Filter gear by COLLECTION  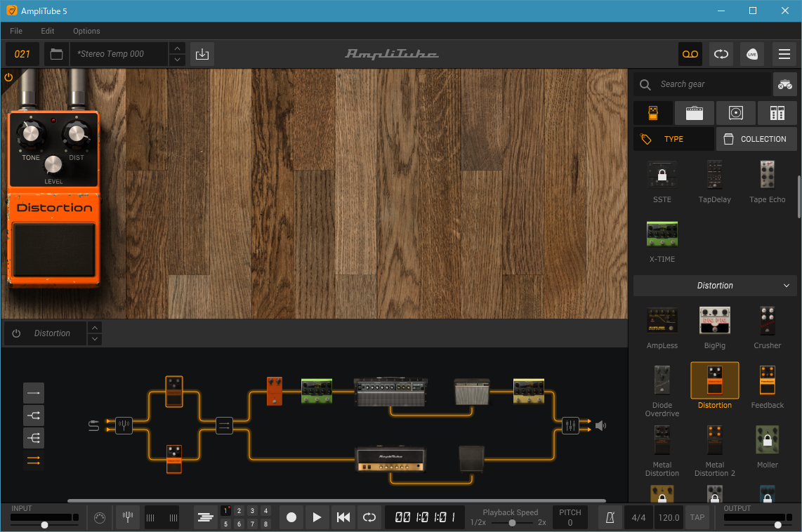pyautogui.click(x=756, y=139)
